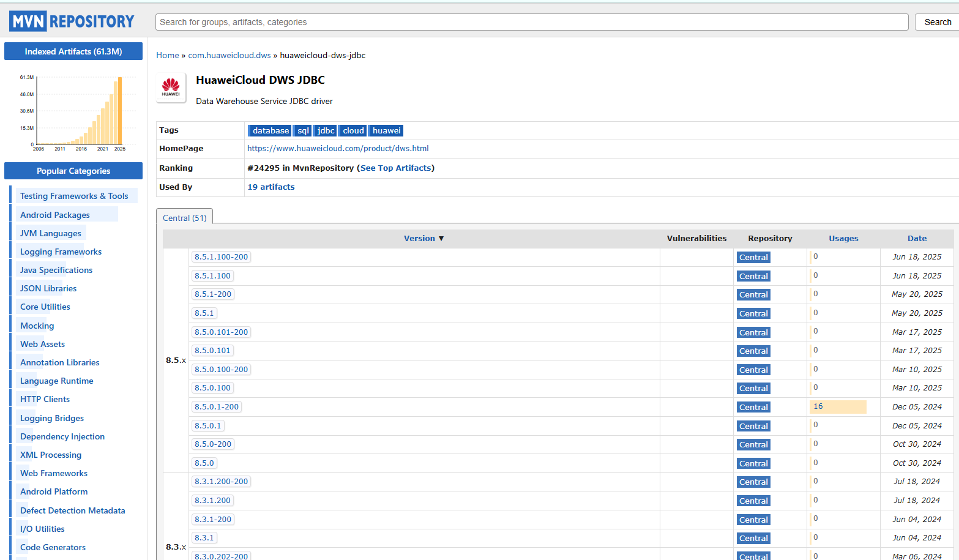Click usages count 16 for version 8.5.0.1-200
959x560 pixels.
click(x=818, y=407)
